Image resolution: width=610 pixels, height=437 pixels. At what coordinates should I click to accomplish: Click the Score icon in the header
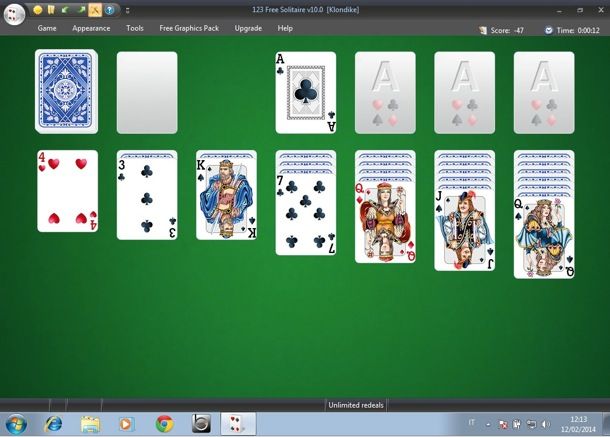point(483,30)
